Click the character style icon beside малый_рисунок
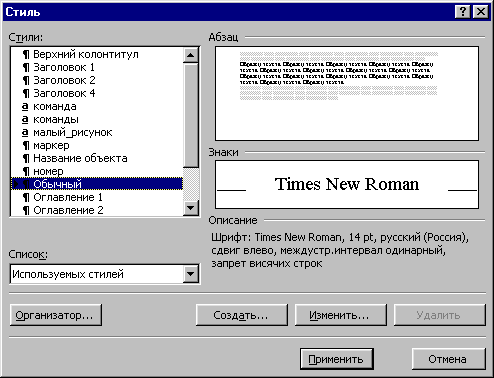 click(25, 133)
